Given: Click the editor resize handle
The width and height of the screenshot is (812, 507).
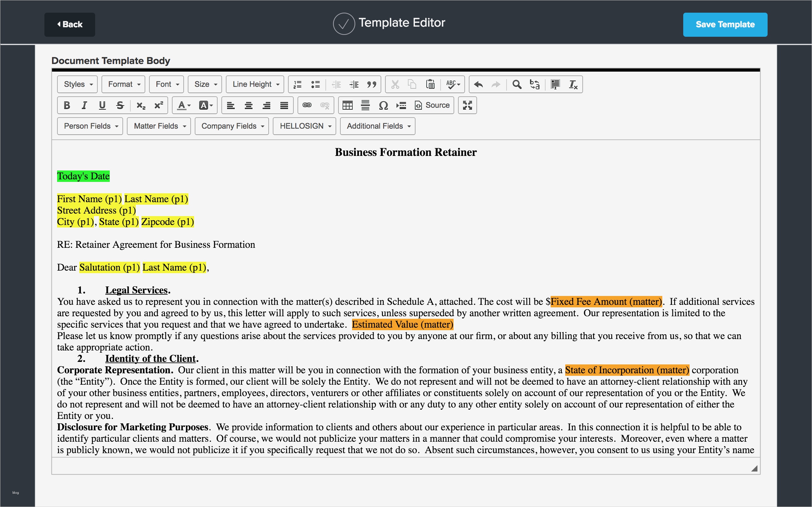Looking at the screenshot, I should [754, 468].
